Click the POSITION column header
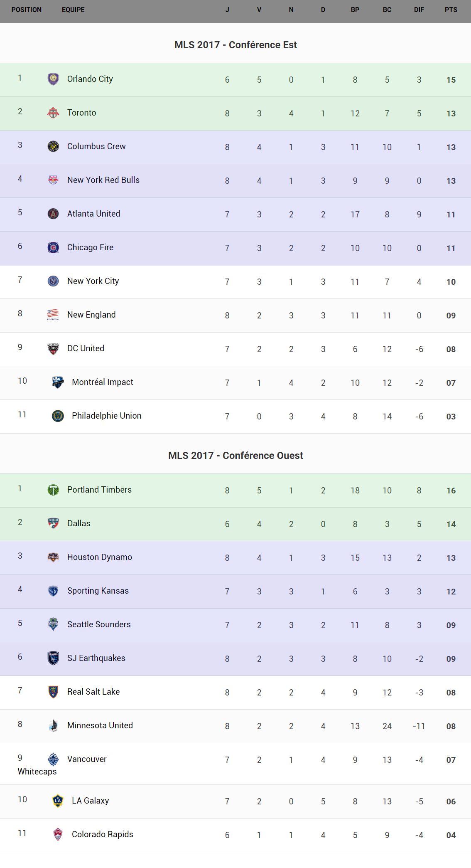Viewport: 471px width, 868px height. [x=27, y=10]
